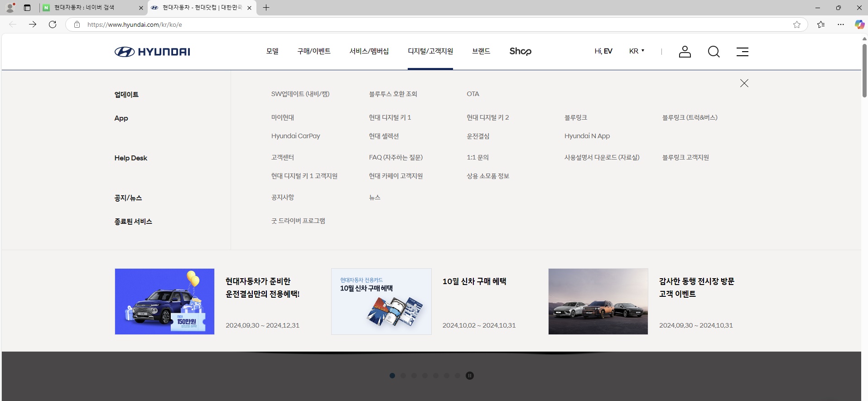Select the seventh carousel dot

[x=458, y=376]
